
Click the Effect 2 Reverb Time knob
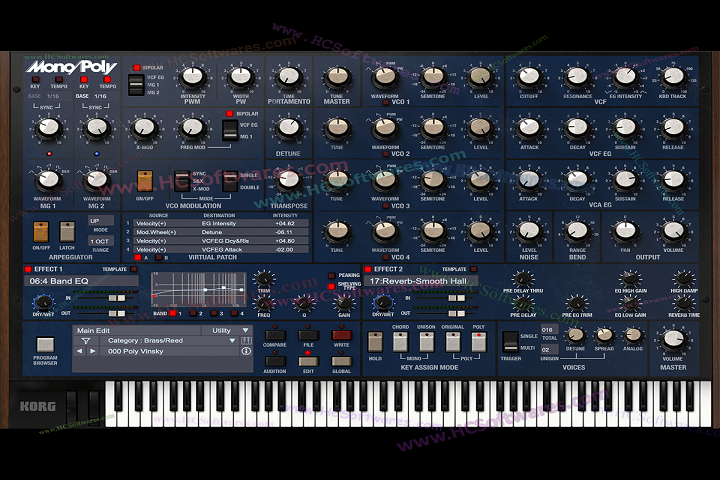pos(684,303)
